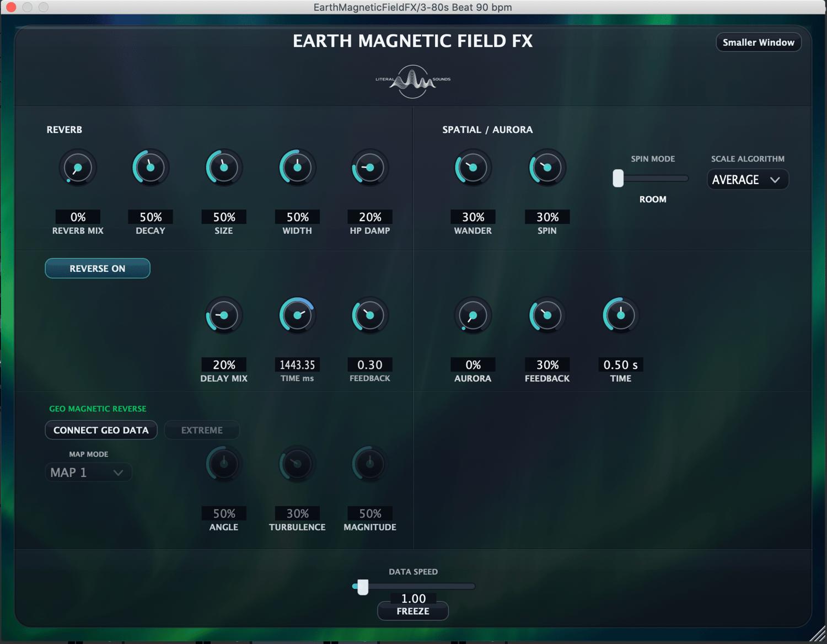This screenshot has width=827, height=644.
Task: Click the Turbulence 30% value field
Action: click(x=297, y=513)
